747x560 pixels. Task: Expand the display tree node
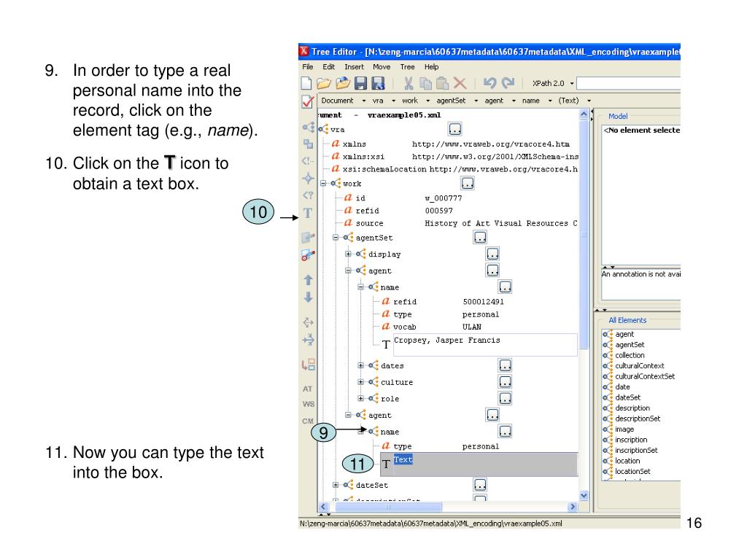point(348,254)
